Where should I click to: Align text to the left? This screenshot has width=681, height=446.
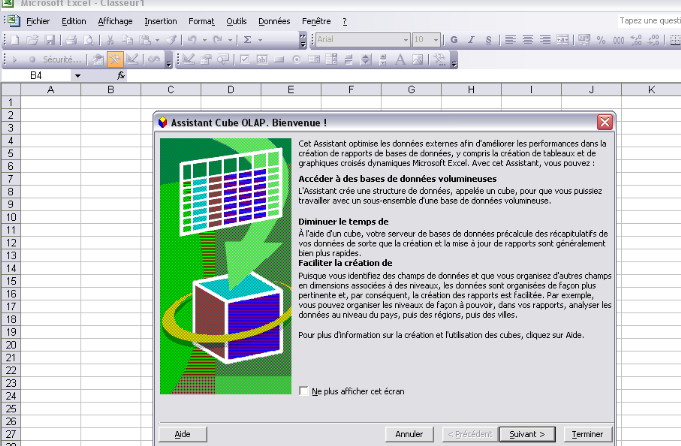[510, 40]
